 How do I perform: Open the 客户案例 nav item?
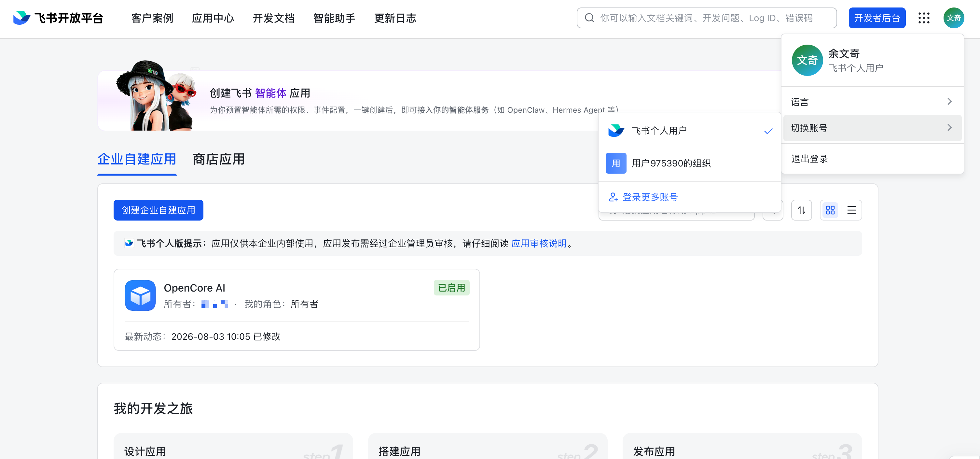pyautogui.click(x=152, y=18)
